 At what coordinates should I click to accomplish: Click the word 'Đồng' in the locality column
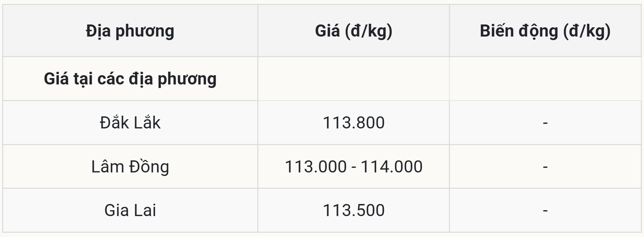149,166
